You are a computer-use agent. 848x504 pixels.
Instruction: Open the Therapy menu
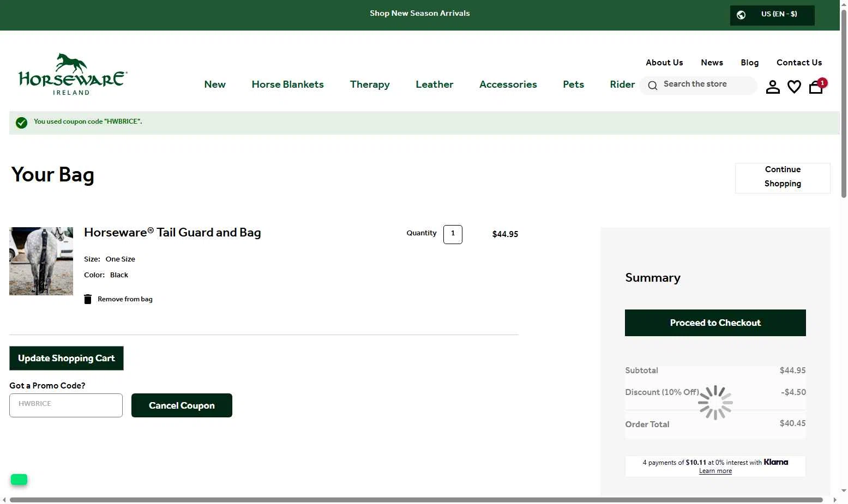[370, 84]
